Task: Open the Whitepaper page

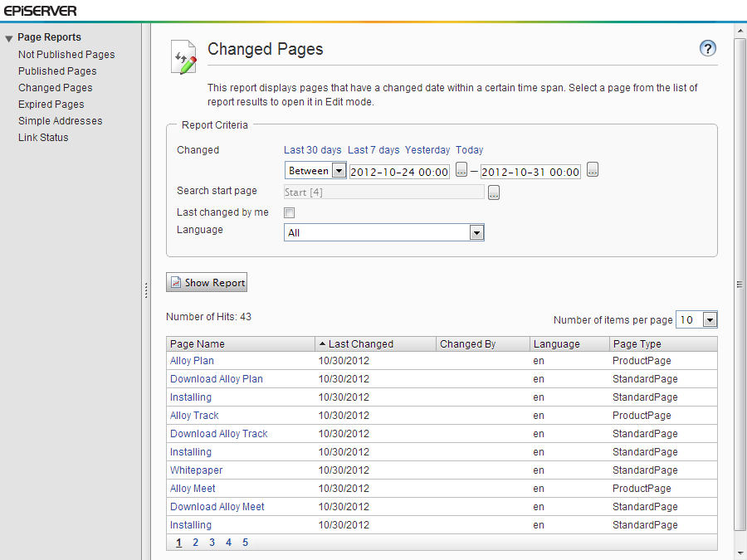Action: (196, 470)
